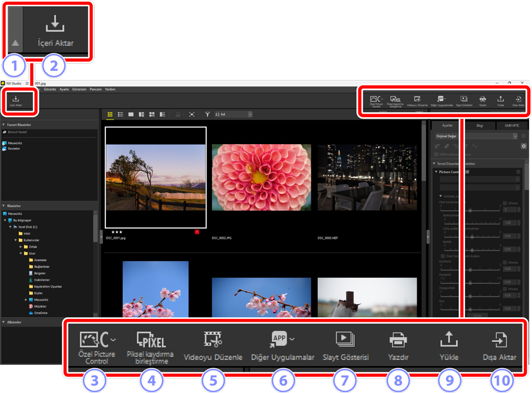The width and height of the screenshot is (532, 393).
Task: Select Resimler in Favori Klasörler
Action: click(14, 149)
